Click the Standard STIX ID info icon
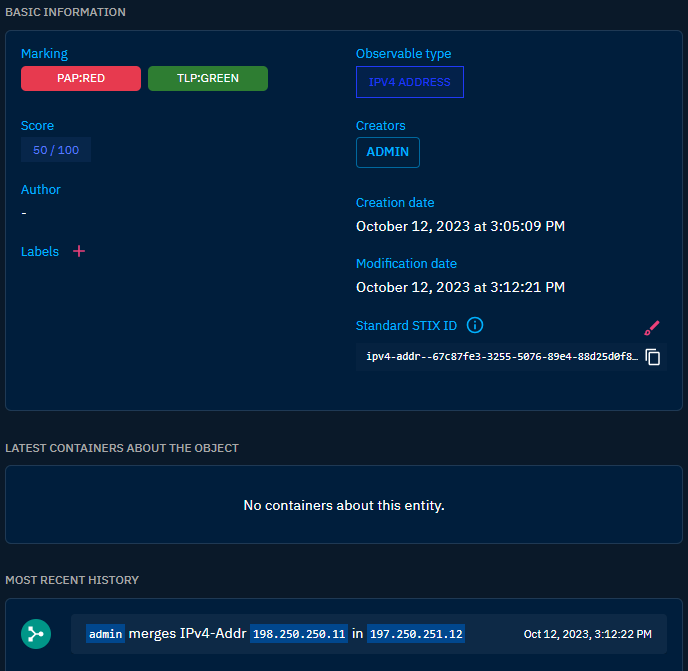Viewport: 688px width, 671px height. click(x=475, y=325)
